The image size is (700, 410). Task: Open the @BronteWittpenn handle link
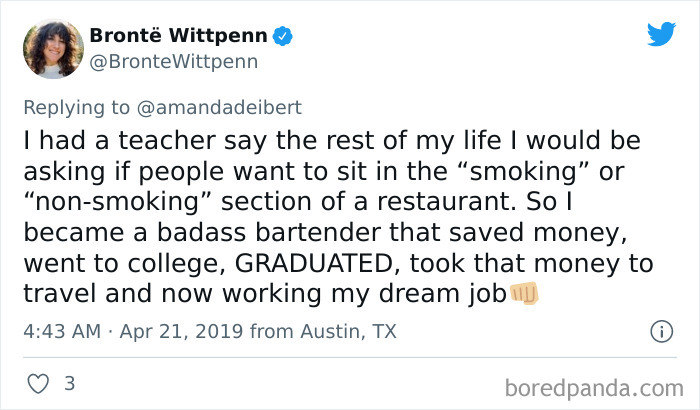pyautogui.click(x=174, y=62)
